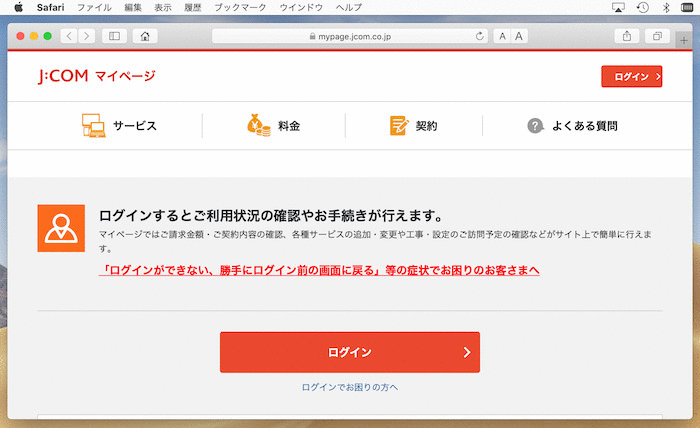The width and height of the screenshot is (700, 428).
Task: Open the 履歴 menu
Action: click(192, 7)
